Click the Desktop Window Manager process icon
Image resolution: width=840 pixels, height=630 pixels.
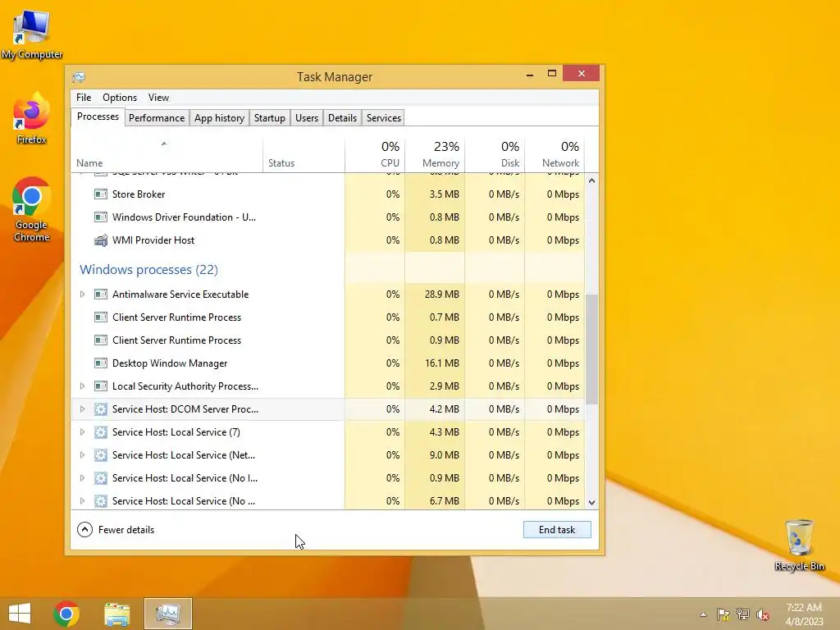tap(100, 363)
